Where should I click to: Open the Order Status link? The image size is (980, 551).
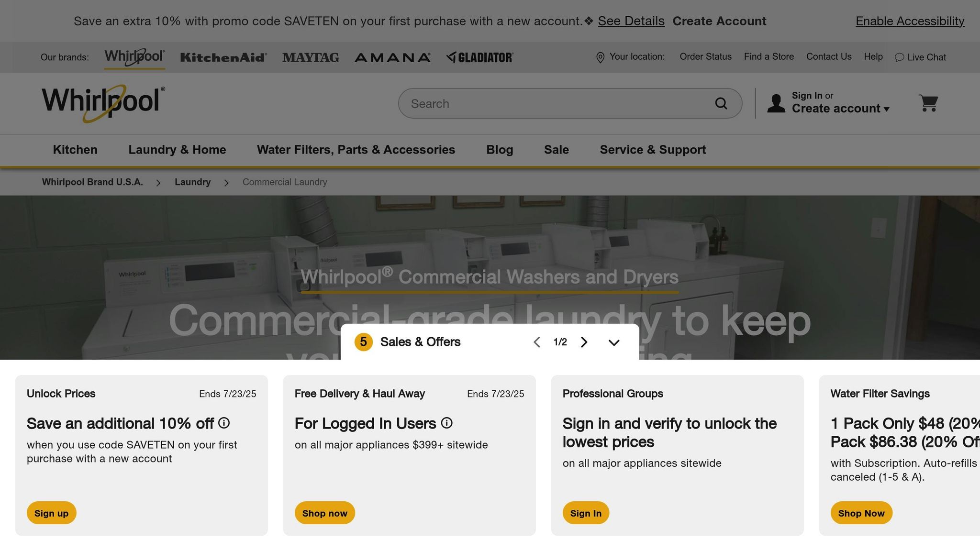tap(705, 56)
